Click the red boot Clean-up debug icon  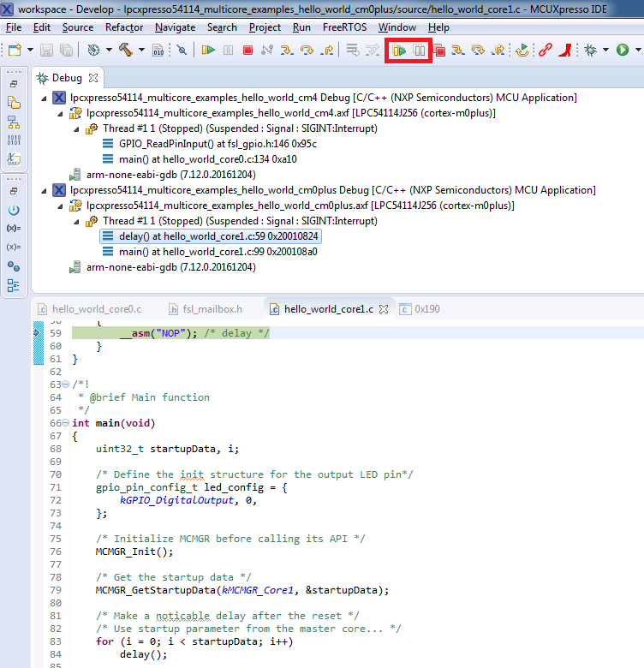565,51
